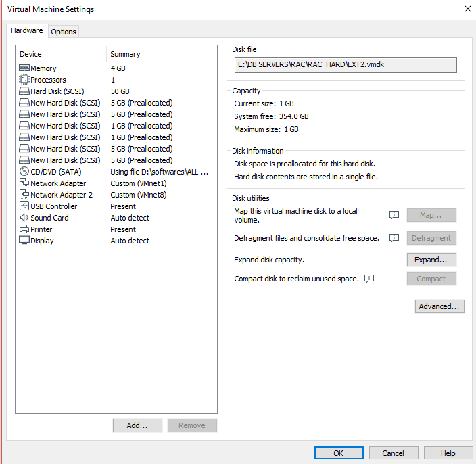This screenshot has height=464, width=476.
Task: Click the Processors chip icon
Action: click(x=24, y=79)
